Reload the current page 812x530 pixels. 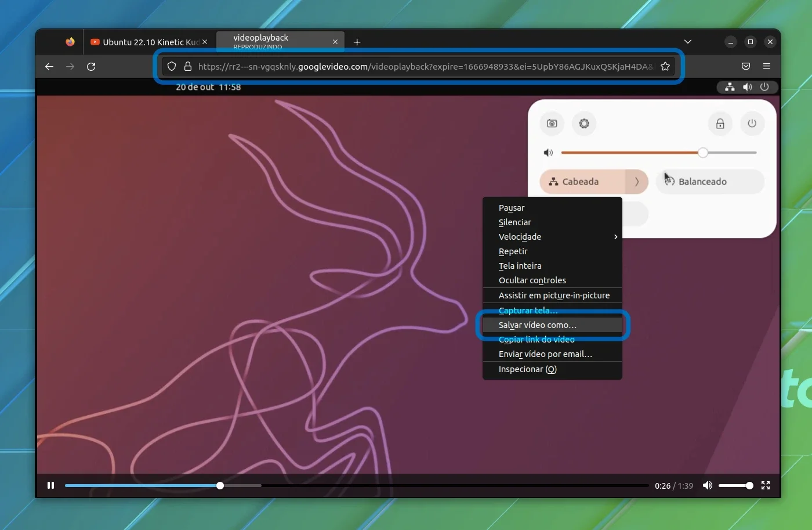[x=91, y=67]
